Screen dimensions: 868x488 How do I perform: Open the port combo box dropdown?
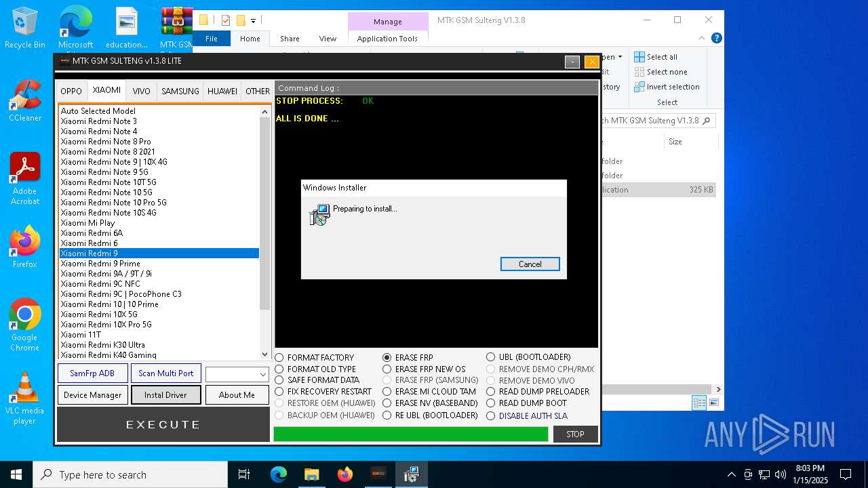tap(262, 374)
